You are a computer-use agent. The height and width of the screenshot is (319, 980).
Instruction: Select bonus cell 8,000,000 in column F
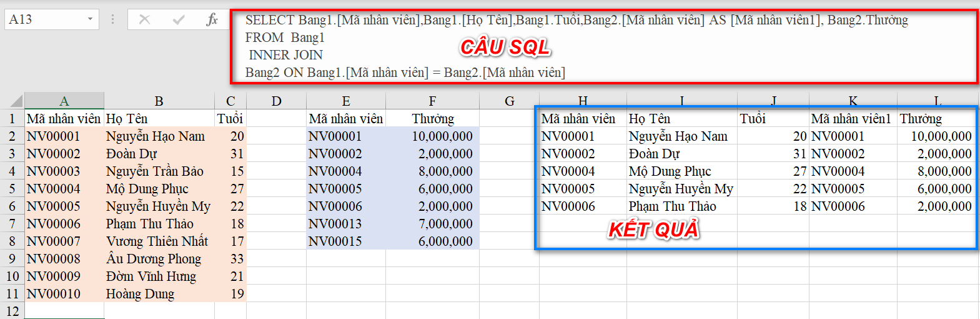(x=432, y=171)
